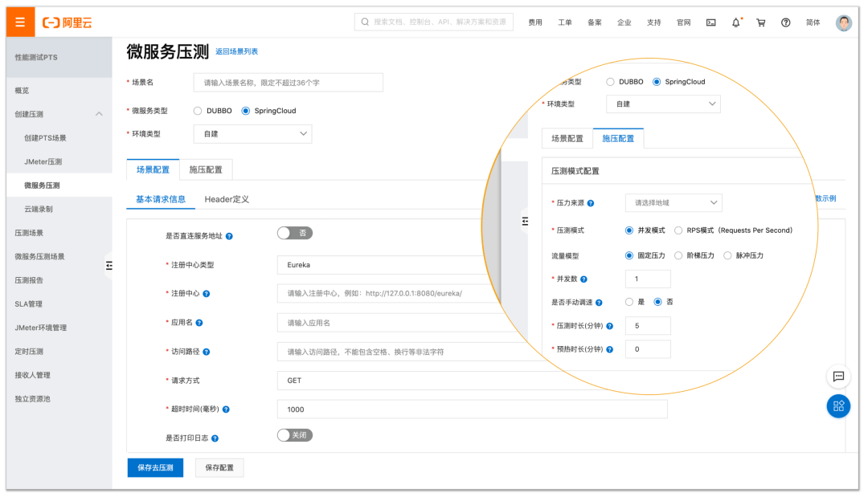Screen dimensions: 868x497
Task: Choose 是 for manual speed adjustment
Action: point(628,302)
